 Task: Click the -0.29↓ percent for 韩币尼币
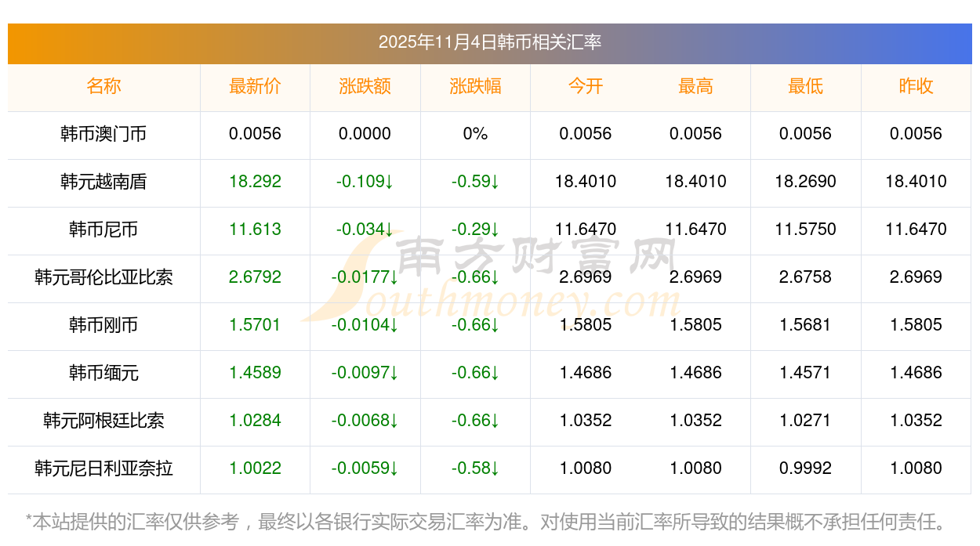click(475, 230)
